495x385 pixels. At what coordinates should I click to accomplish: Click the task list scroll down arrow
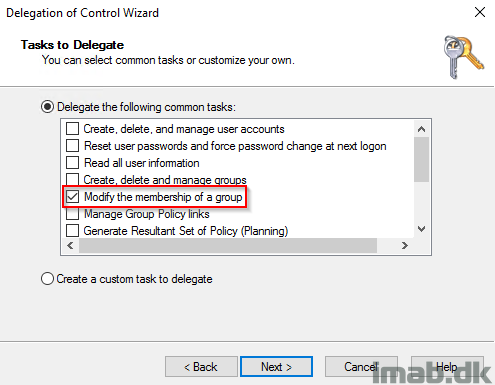421,229
